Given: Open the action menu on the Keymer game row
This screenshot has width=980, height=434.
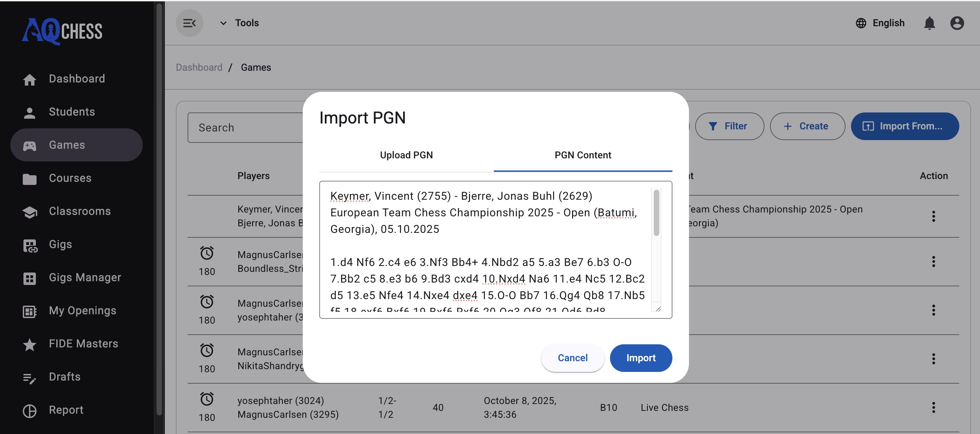Looking at the screenshot, I should [934, 216].
